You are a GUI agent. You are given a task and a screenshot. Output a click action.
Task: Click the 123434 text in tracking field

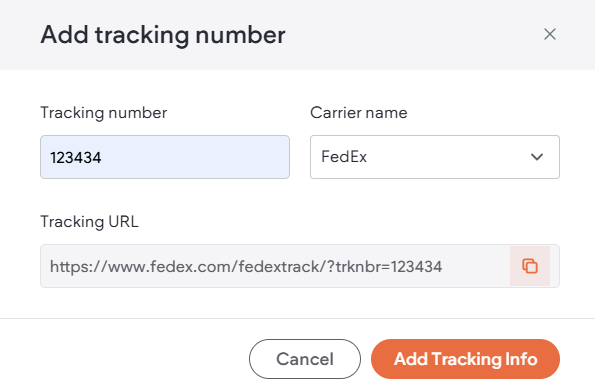[76, 158]
